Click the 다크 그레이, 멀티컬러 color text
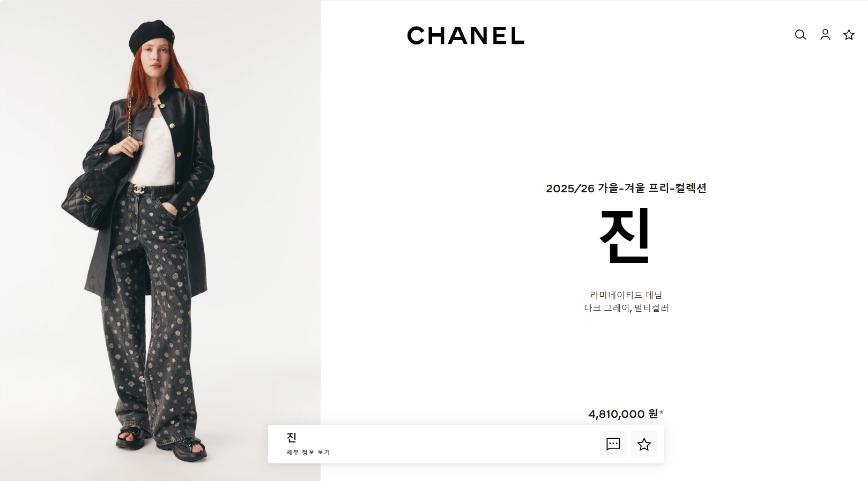 [626, 308]
